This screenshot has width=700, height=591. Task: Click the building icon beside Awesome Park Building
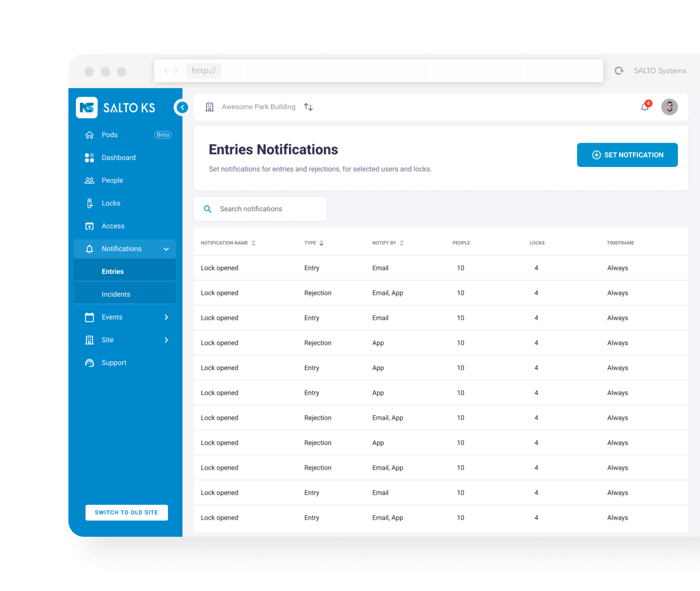pos(210,107)
